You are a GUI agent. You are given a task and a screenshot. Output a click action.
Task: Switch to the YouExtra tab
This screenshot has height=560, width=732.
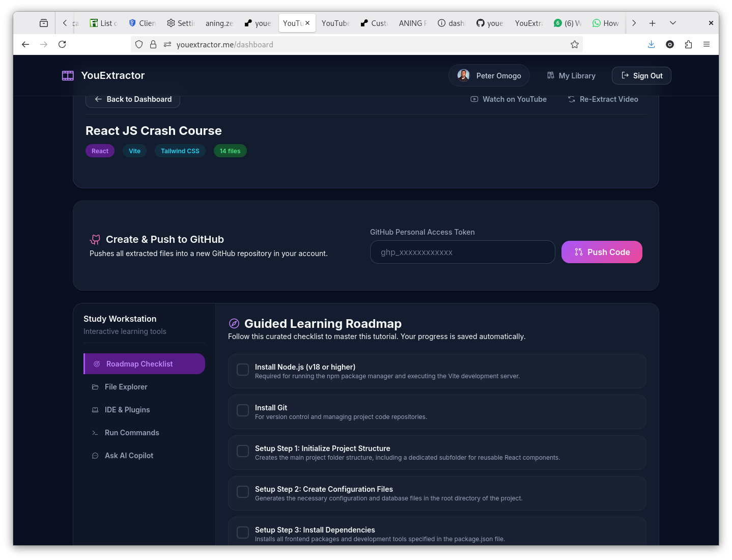click(529, 23)
